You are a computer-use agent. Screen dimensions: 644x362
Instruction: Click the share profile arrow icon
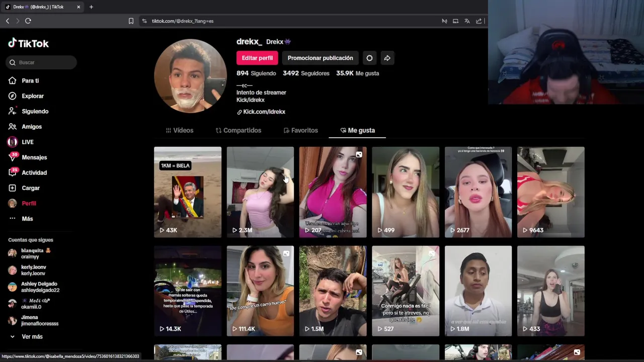click(x=387, y=58)
